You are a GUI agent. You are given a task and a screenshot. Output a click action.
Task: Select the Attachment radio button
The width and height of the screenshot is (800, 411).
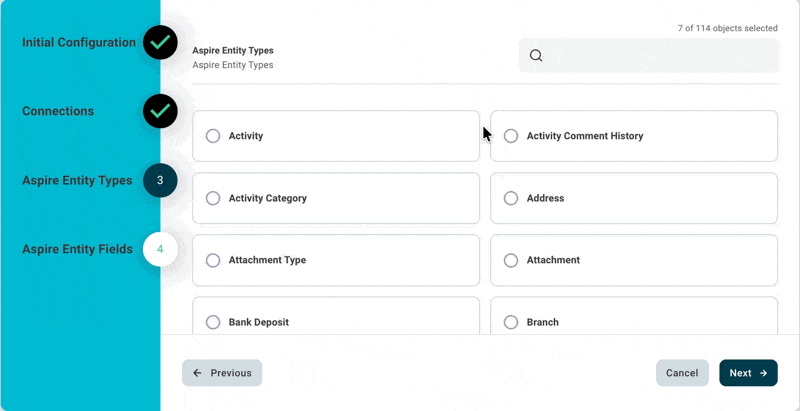click(x=511, y=260)
